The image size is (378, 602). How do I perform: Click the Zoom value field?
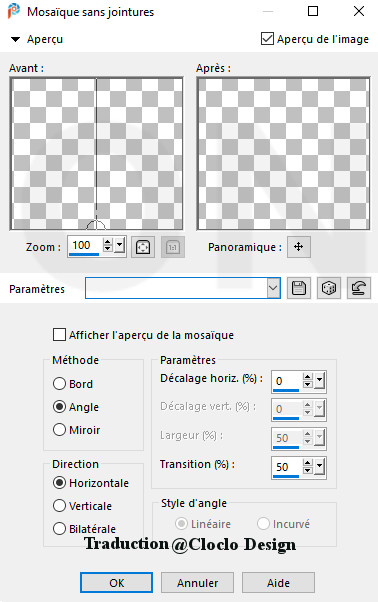(x=85, y=245)
